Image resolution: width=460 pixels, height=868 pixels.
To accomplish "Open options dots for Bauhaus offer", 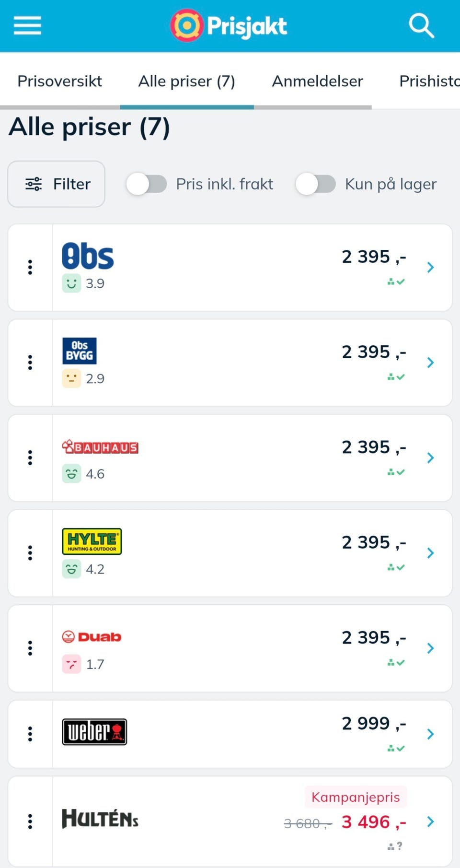I will [30, 458].
